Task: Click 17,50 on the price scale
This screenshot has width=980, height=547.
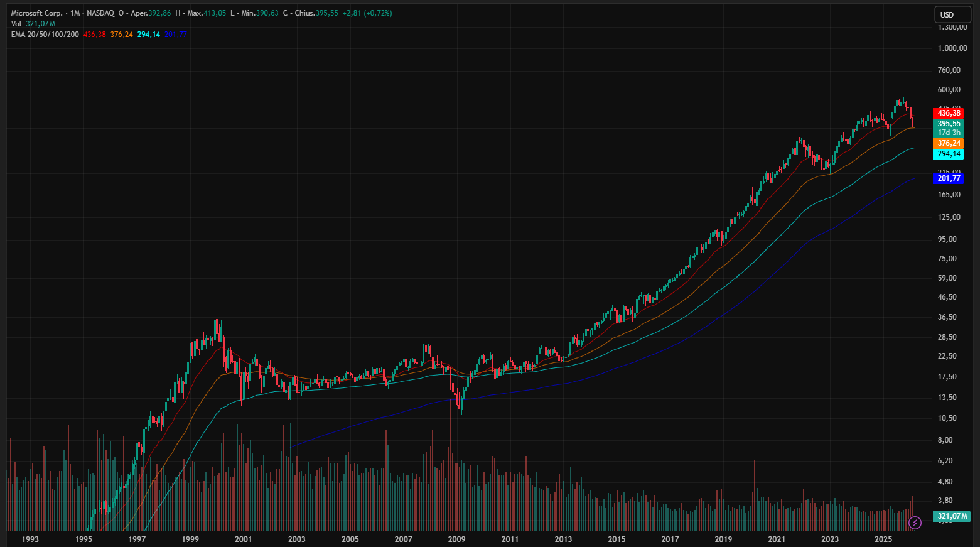Action: point(947,377)
